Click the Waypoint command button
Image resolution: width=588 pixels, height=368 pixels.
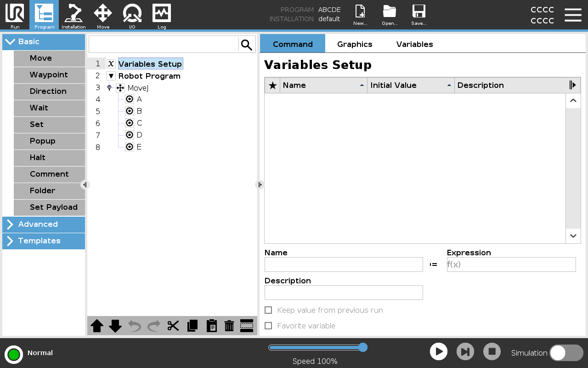pos(49,75)
